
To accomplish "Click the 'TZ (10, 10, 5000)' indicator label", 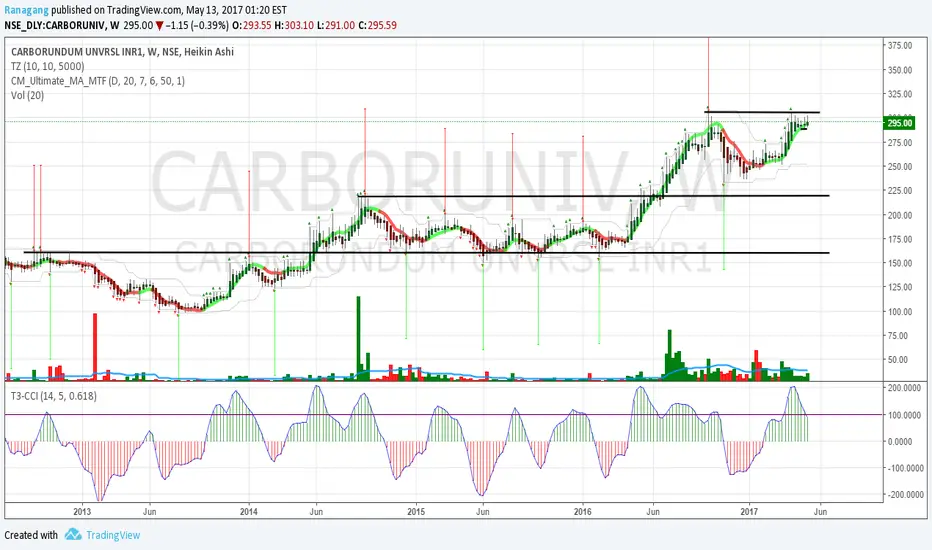I will coord(48,67).
